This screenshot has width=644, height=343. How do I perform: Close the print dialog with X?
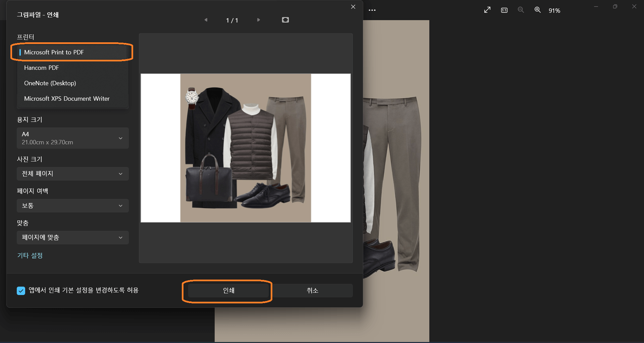[353, 7]
